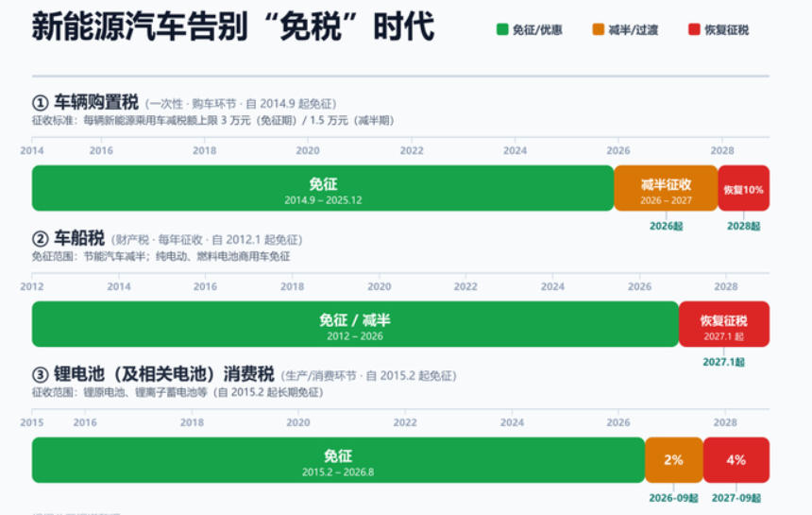Click the subtitle 一次性 · 购车环节 · 自 2014.9 起免征
This screenshot has height=515, width=812.
[x=241, y=104]
